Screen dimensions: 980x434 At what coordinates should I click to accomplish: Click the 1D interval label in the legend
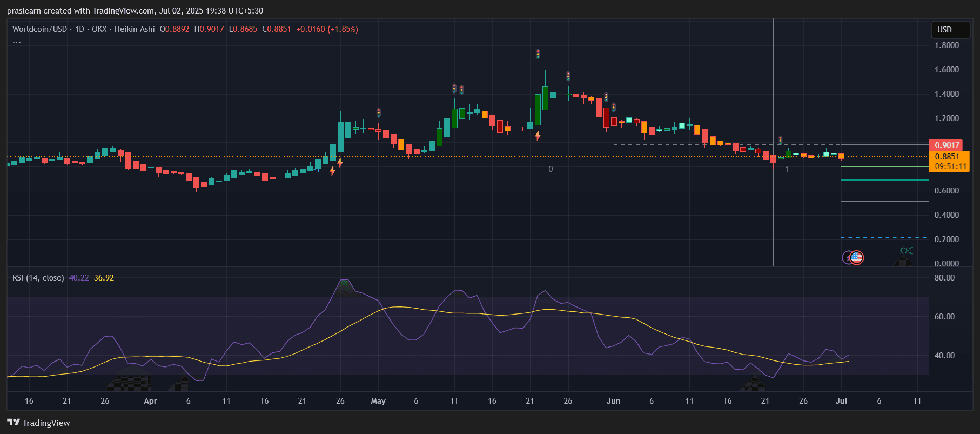(79, 29)
